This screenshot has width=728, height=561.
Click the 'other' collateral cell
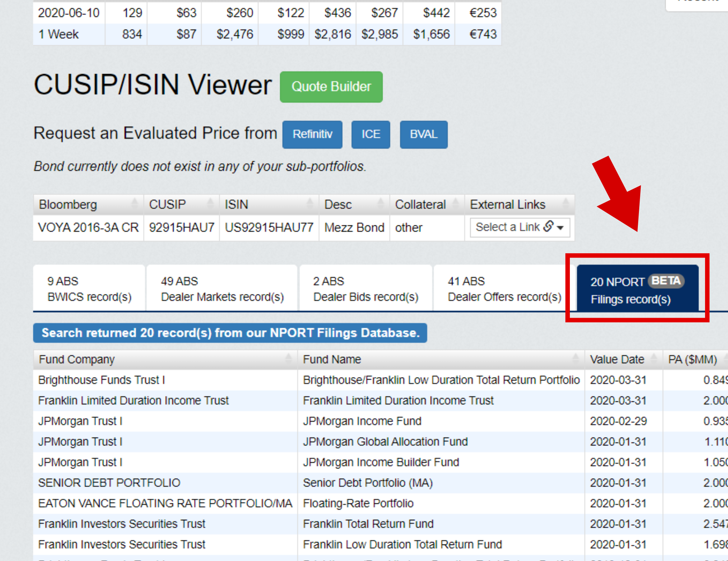pos(427,228)
